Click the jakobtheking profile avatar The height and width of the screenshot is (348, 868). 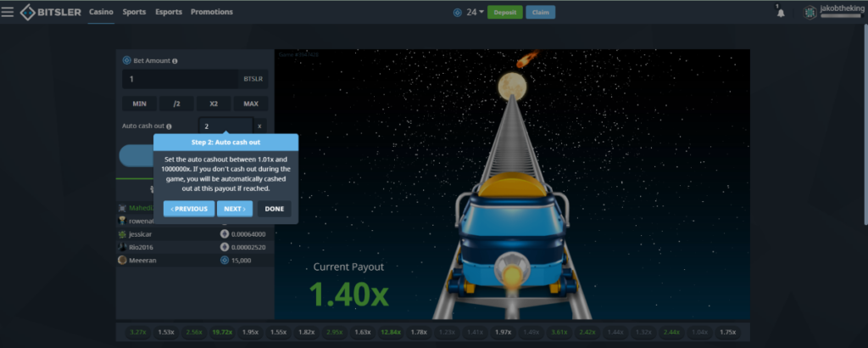(x=810, y=12)
